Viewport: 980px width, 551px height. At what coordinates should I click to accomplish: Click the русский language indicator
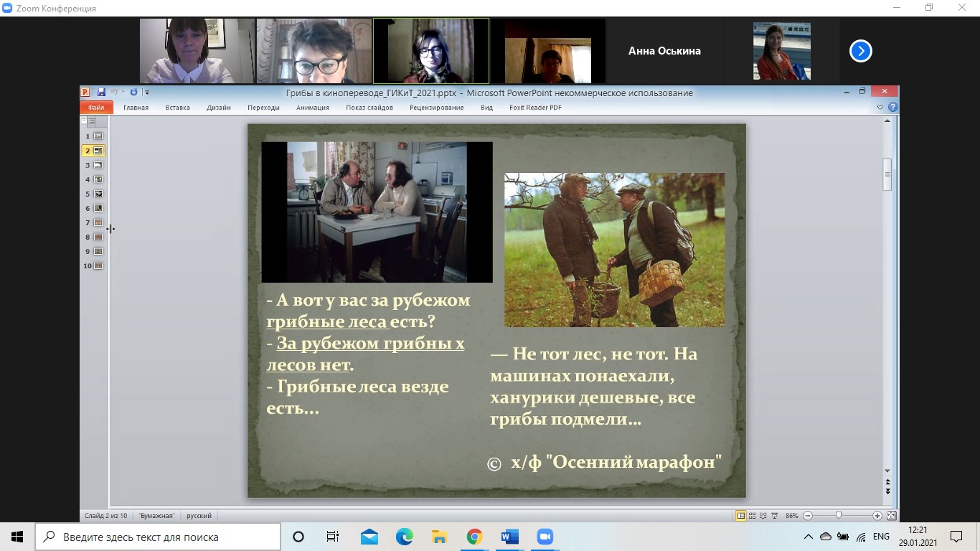tap(199, 516)
